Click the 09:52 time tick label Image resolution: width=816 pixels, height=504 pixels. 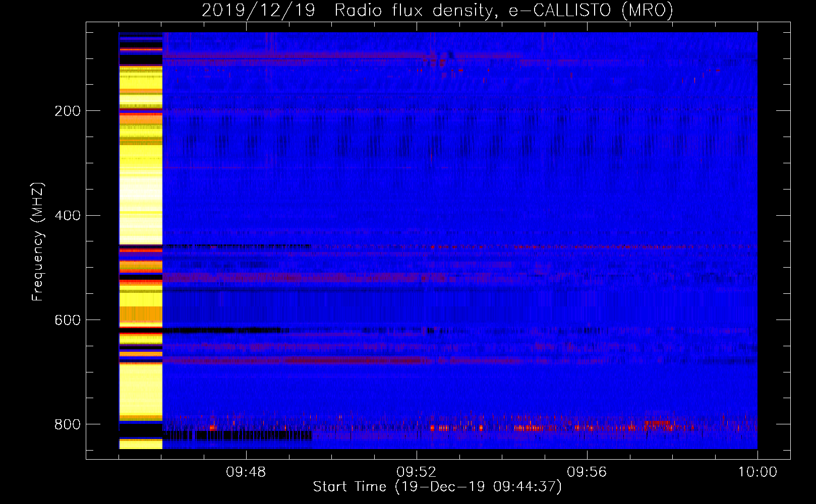click(x=417, y=472)
